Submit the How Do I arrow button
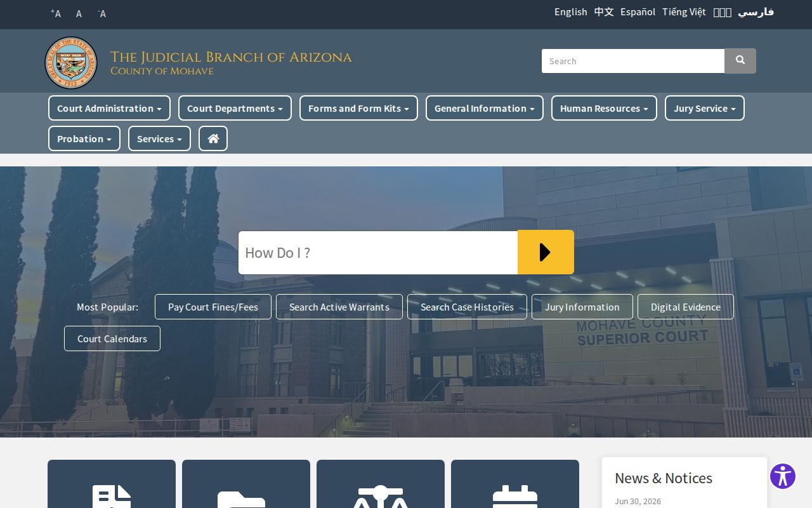812x508 pixels. [x=546, y=252]
